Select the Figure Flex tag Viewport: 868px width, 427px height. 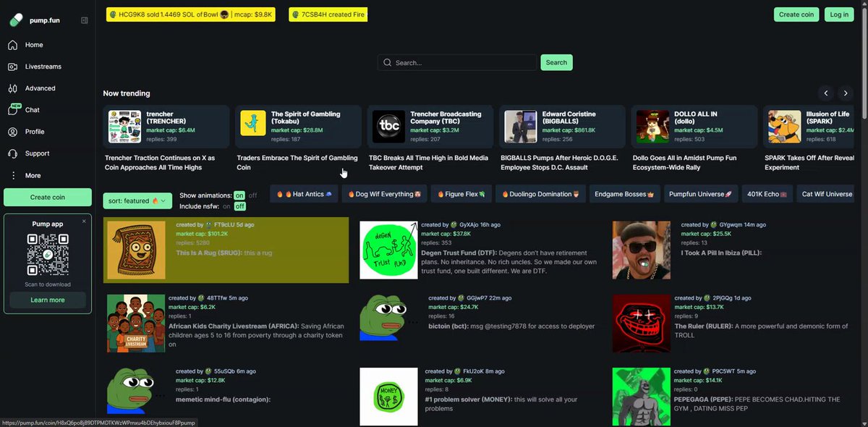[461, 194]
